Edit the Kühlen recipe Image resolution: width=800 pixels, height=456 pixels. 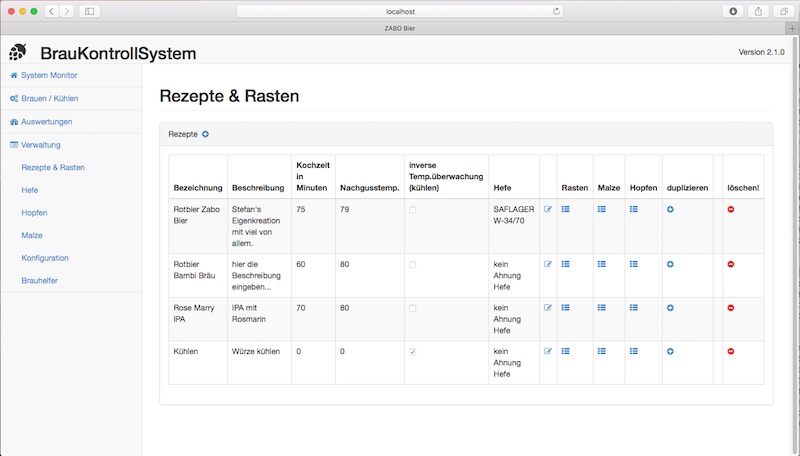click(x=548, y=351)
